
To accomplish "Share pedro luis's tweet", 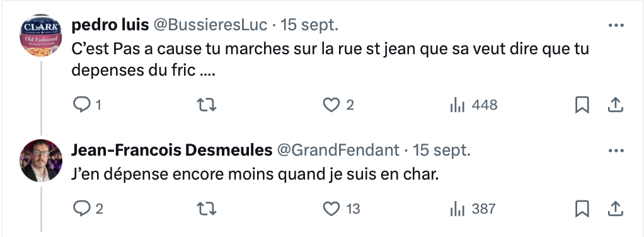I will coord(615,105).
